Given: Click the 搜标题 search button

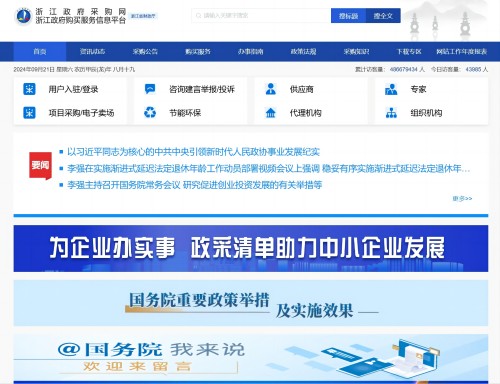Looking at the screenshot, I should click(x=348, y=16).
